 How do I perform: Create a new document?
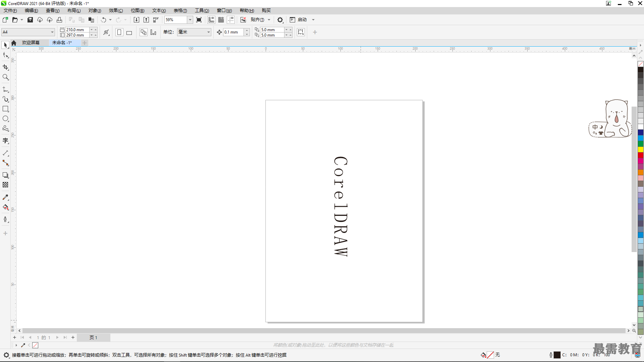(5, 20)
